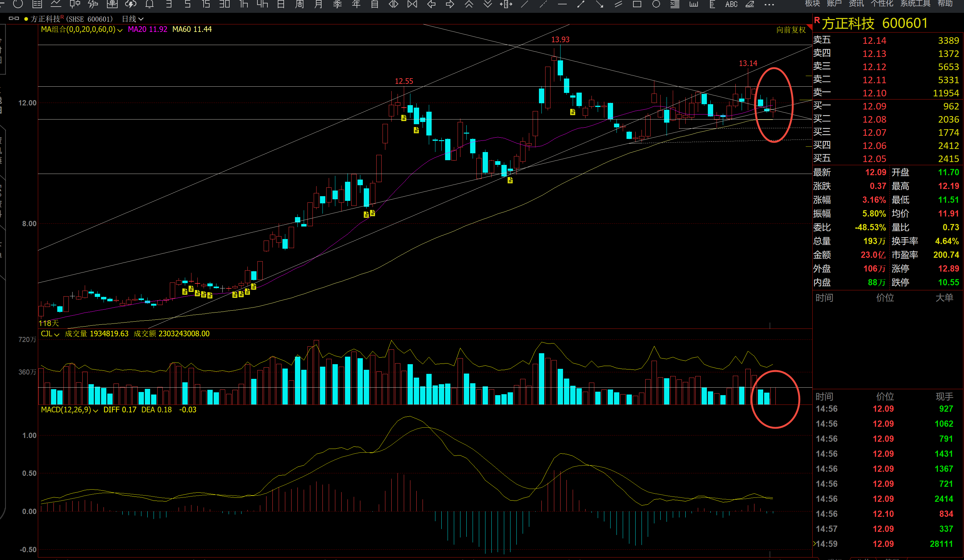Click the 方正科技 600601 stock title

875,23
